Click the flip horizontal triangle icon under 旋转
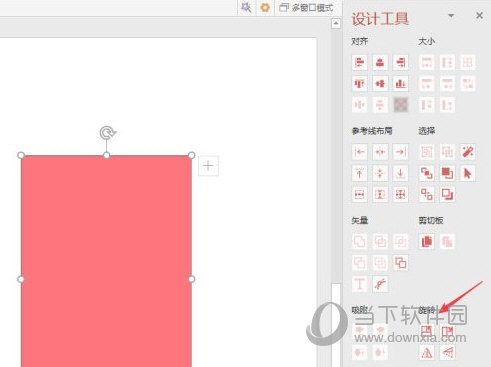The image size is (491, 367). point(427,352)
